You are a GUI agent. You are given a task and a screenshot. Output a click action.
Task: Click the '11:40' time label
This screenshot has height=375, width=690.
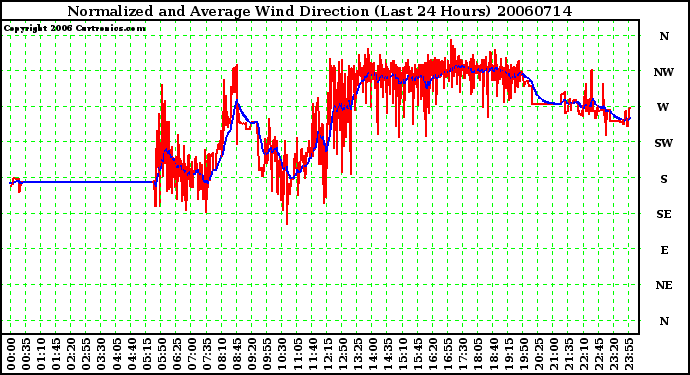(312, 354)
